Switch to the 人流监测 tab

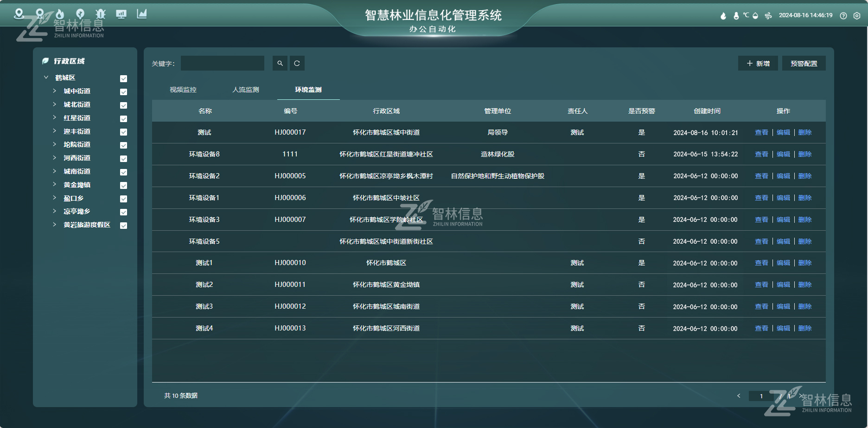click(x=246, y=90)
